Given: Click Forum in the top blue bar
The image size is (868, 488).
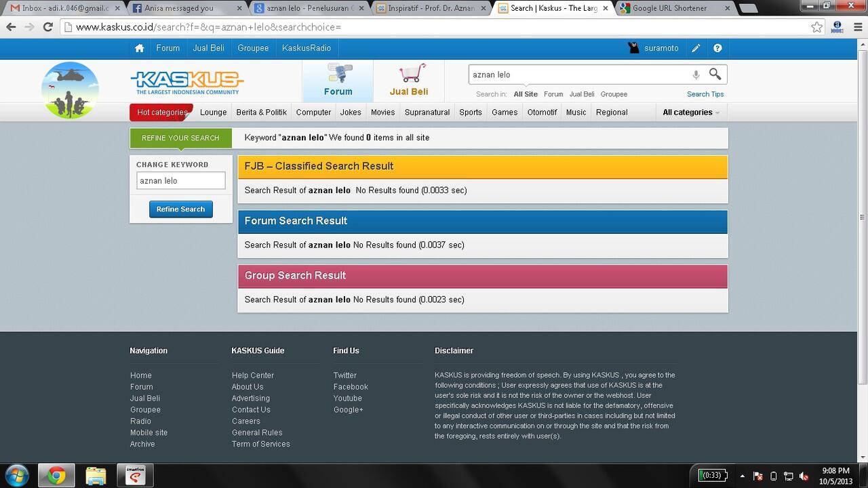Looking at the screenshot, I should 168,48.
